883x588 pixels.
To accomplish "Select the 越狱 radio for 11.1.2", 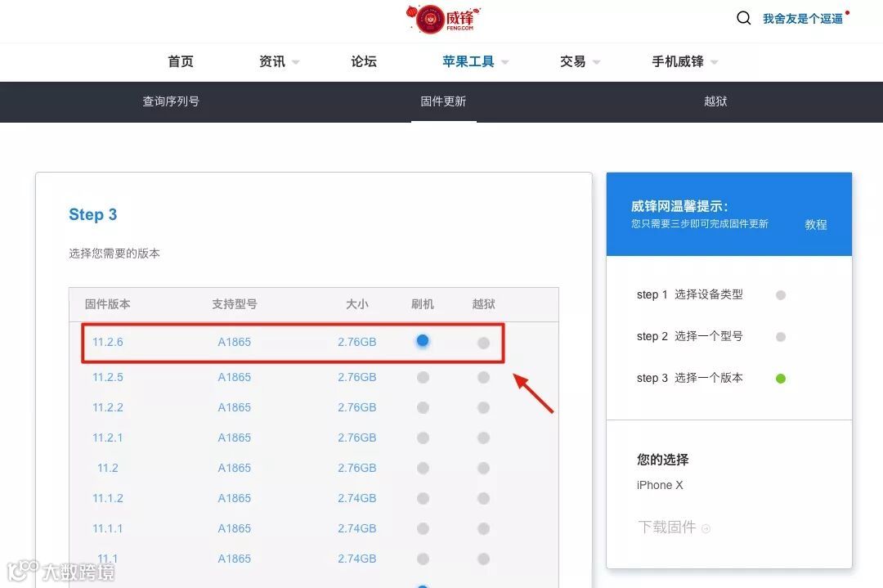I will (483, 498).
